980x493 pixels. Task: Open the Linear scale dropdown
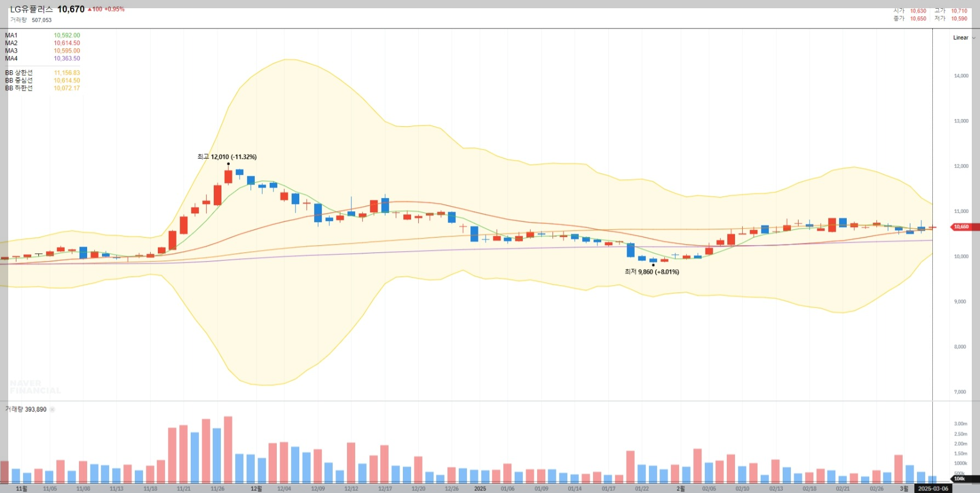(964, 38)
